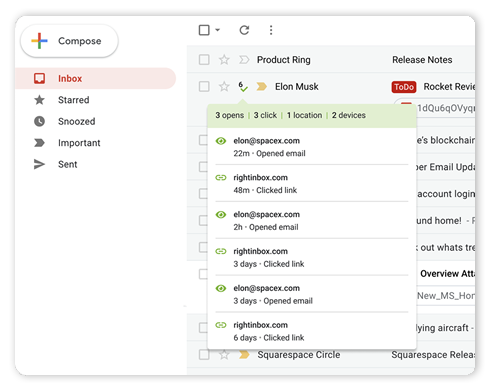Click '3 days · Clicked link' text
This screenshot has height=390, width=490.
(269, 264)
